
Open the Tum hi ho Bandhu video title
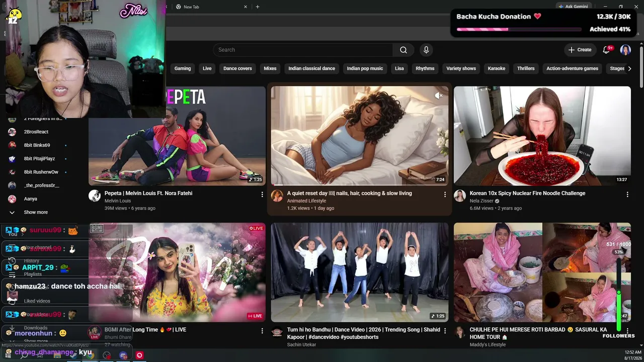tap(364, 333)
